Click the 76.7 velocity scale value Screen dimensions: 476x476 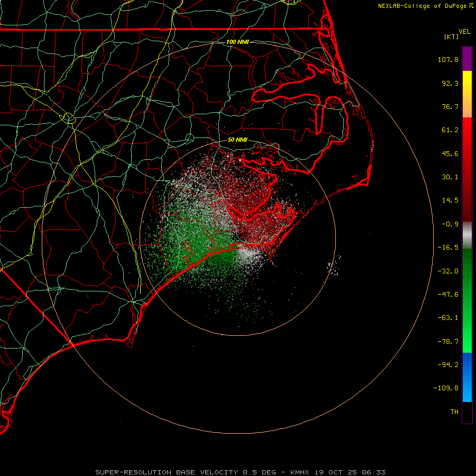click(x=450, y=106)
